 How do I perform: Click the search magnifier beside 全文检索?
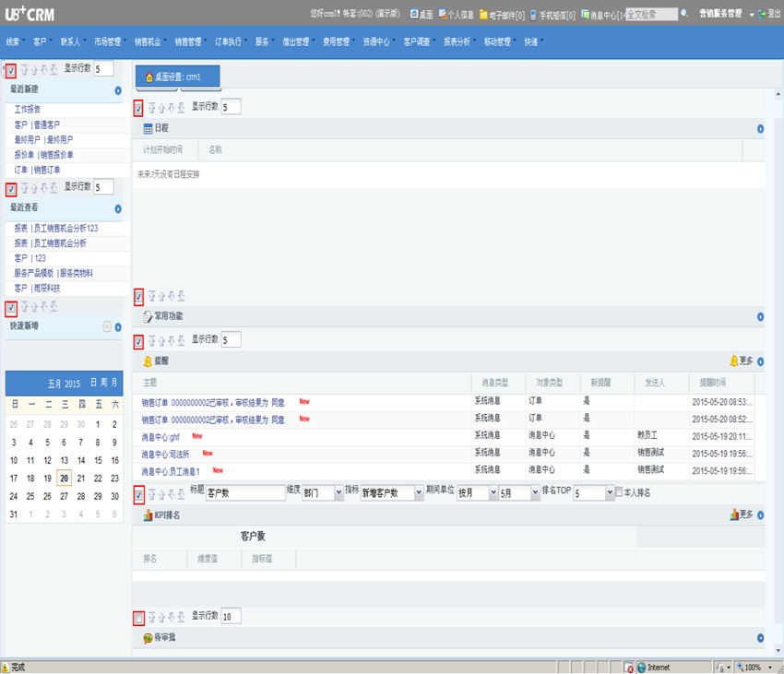click(x=684, y=15)
